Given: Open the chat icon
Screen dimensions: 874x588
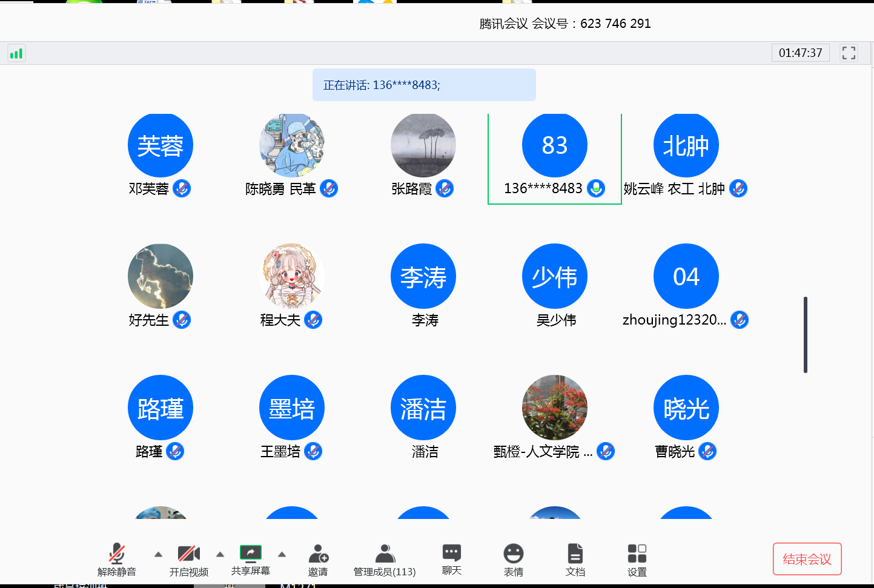Looking at the screenshot, I should (x=452, y=552).
